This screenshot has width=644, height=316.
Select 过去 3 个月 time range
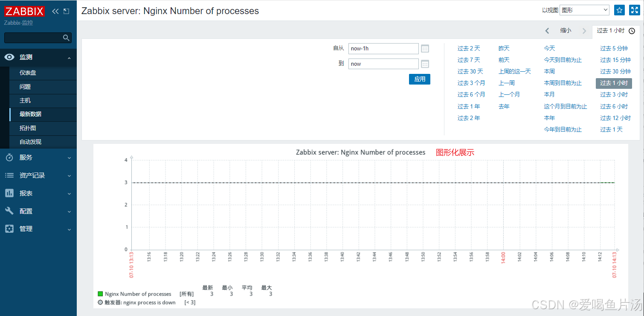pyautogui.click(x=471, y=83)
